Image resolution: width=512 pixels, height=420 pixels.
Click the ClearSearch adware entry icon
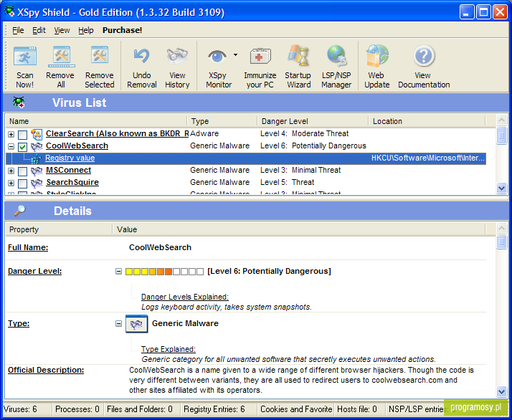[37, 134]
